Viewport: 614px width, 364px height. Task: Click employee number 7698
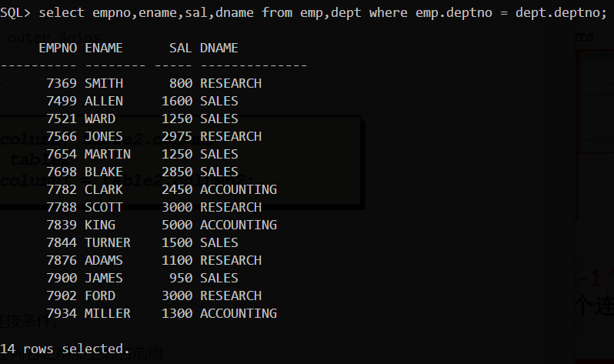click(62, 172)
